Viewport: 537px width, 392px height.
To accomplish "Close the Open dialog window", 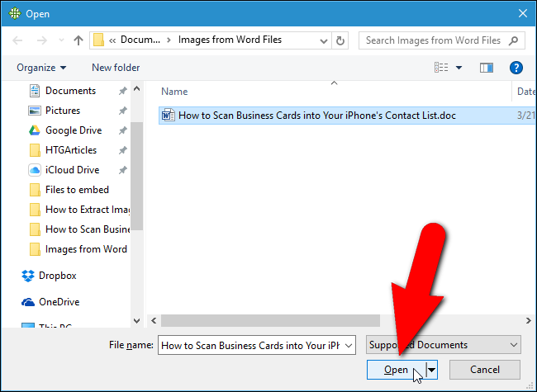I will coord(523,13).
